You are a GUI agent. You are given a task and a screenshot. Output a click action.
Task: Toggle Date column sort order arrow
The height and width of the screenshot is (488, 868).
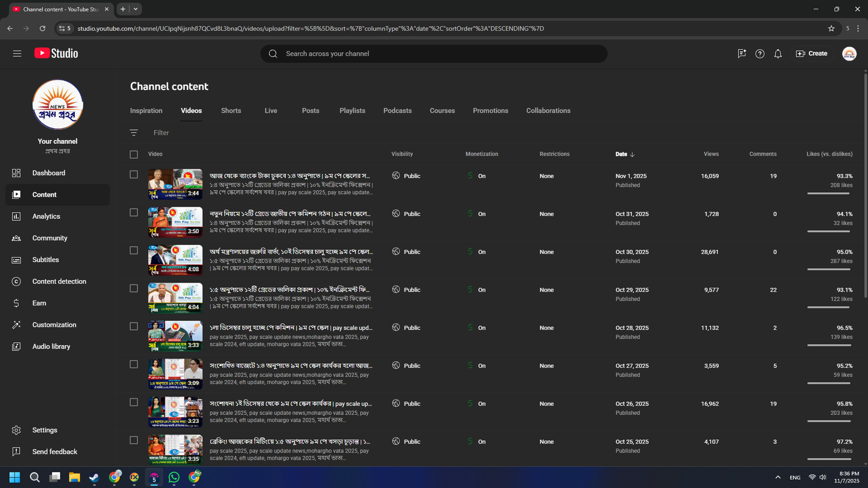pos(633,155)
